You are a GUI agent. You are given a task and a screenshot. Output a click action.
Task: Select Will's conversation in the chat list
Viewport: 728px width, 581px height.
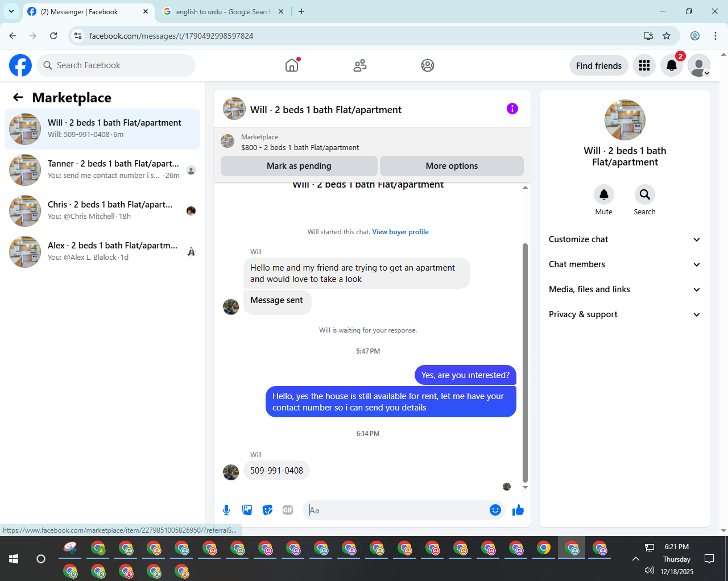(102, 129)
